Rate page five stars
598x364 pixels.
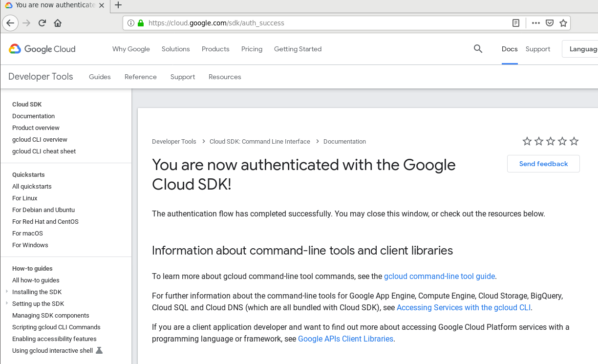click(574, 141)
